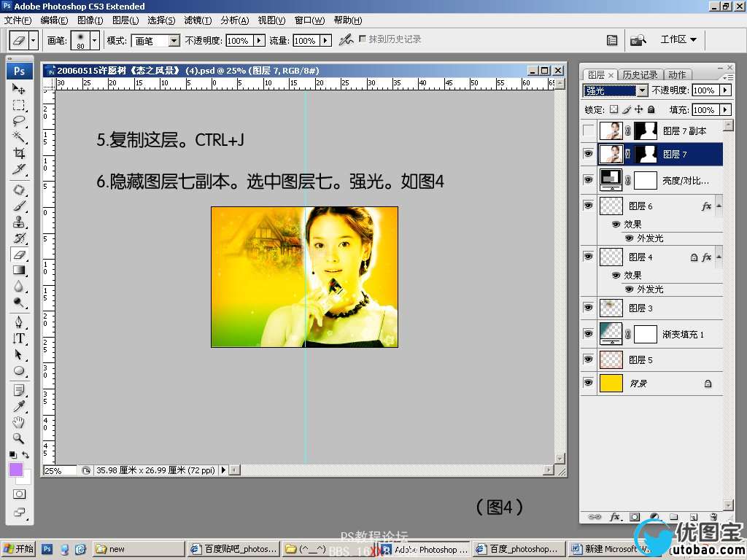Select the Brush tool
747x560 pixels.
click(18, 206)
